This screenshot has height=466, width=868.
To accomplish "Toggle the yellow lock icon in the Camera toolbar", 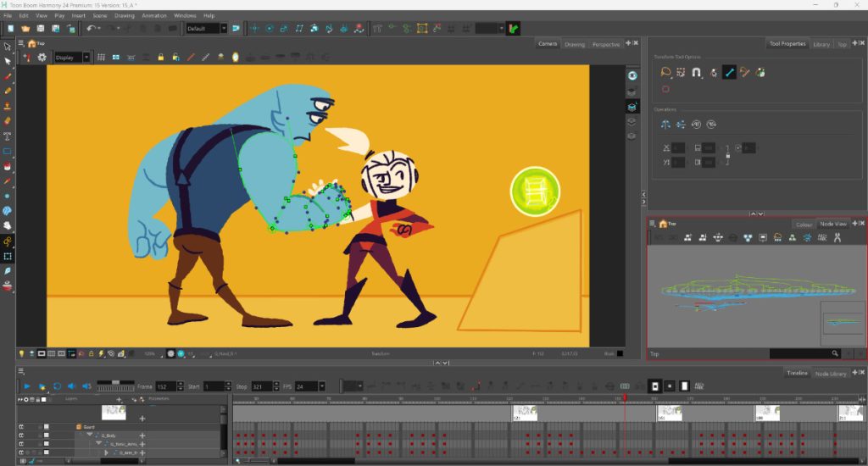I will click(160, 57).
